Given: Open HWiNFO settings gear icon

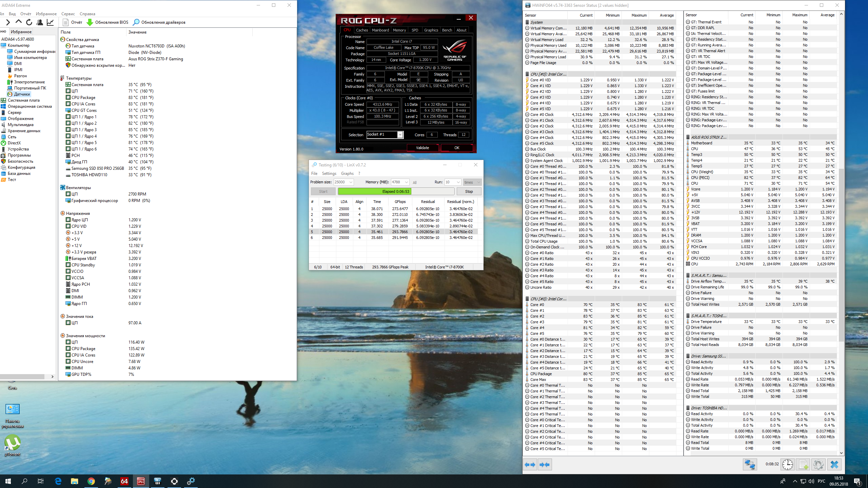Looking at the screenshot, I should [818, 464].
